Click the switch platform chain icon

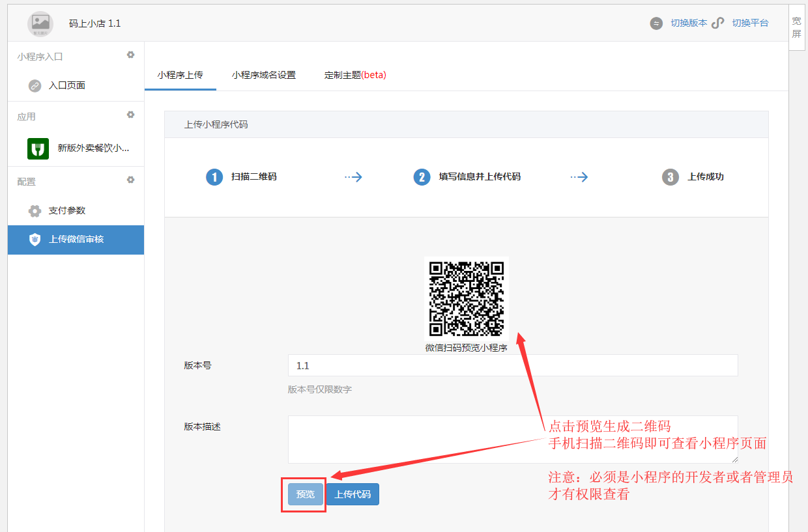pos(717,23)
